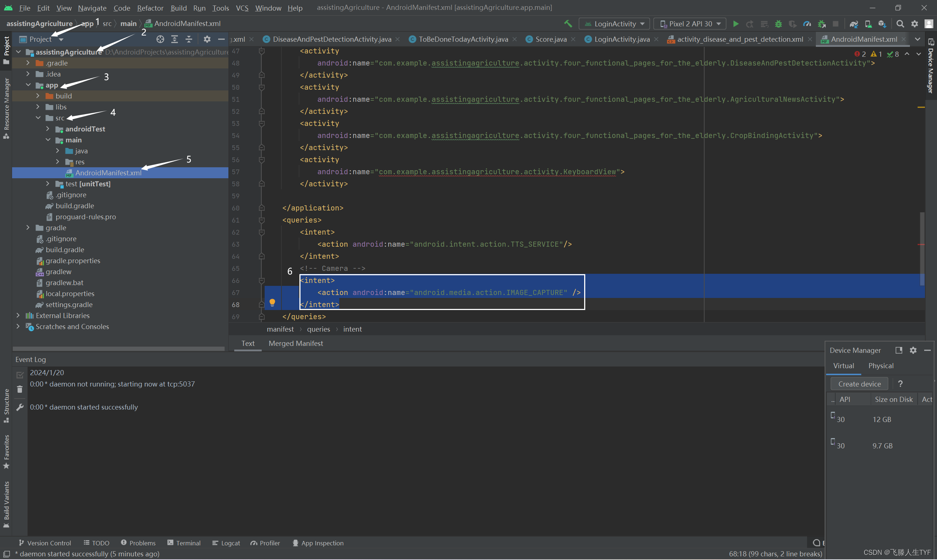The height and width of the screenshot is (560, 937).
Task: Expand the External Libraries node
Action: 18,314
